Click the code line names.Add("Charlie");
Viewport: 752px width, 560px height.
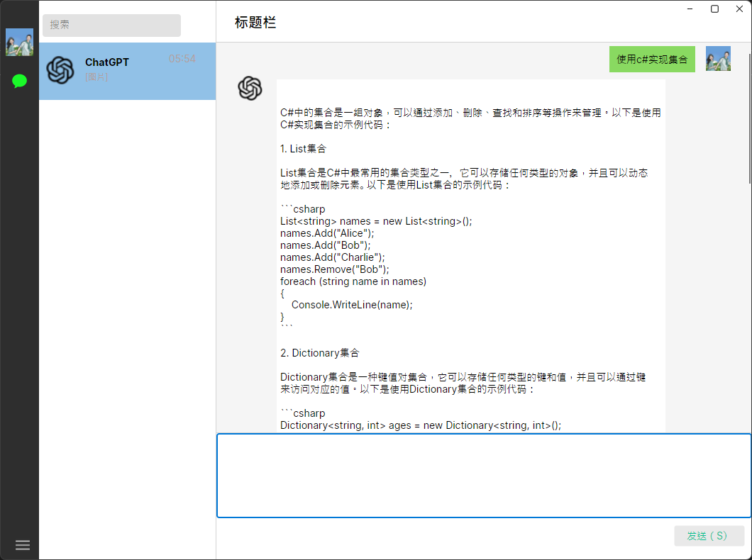point(332,257)
